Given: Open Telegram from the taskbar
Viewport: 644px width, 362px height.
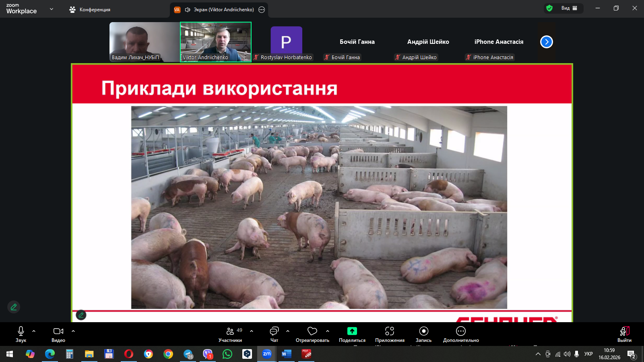Looking at the screenshot, I should 188,354.
